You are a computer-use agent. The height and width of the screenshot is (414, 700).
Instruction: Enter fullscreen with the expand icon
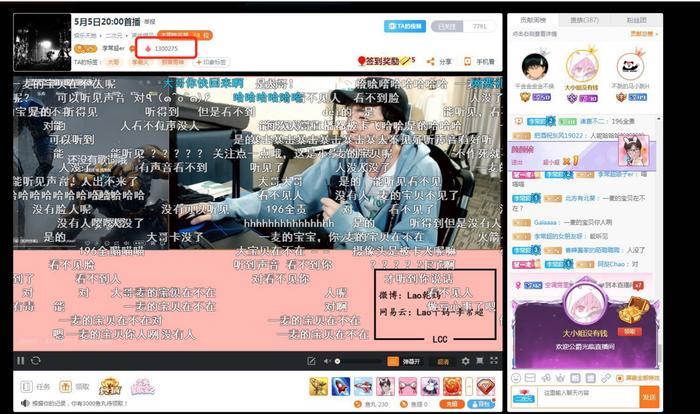pyautogui.click(x=494, y=360)
